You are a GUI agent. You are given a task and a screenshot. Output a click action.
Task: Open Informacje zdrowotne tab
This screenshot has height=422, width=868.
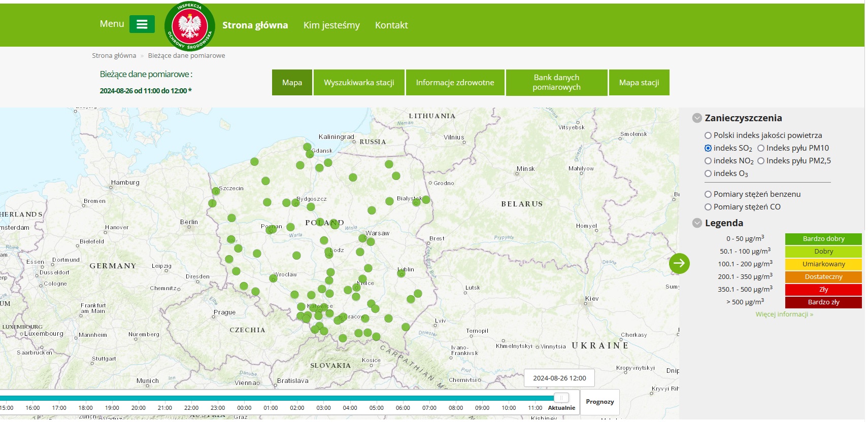tap(455, 83)
